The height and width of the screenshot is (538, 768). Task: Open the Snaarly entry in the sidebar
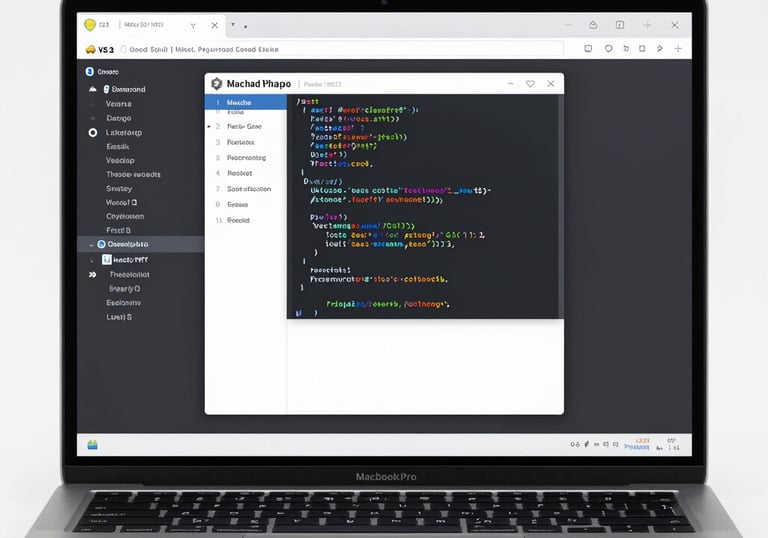124,289
